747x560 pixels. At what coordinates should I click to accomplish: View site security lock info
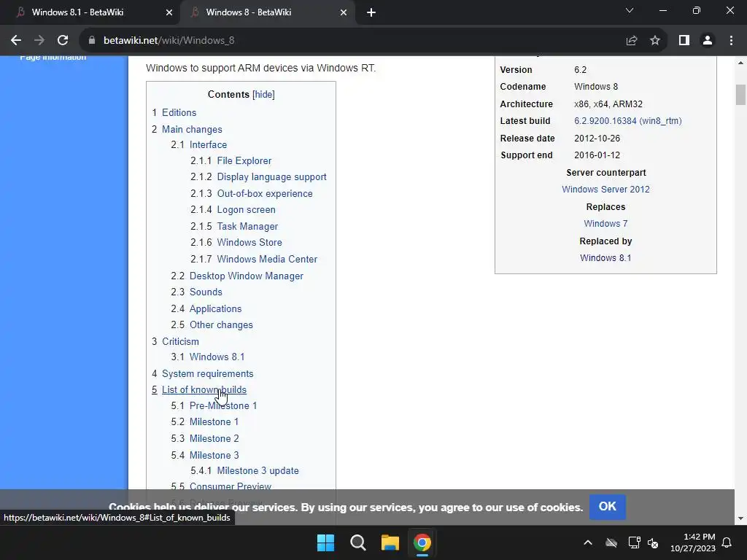point(92,41)
